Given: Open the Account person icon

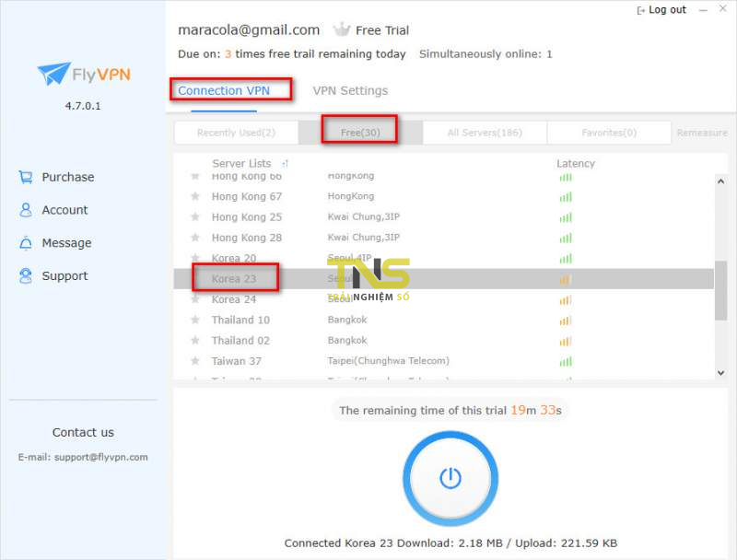Looking at the screenshot, I should coord(26,210).
